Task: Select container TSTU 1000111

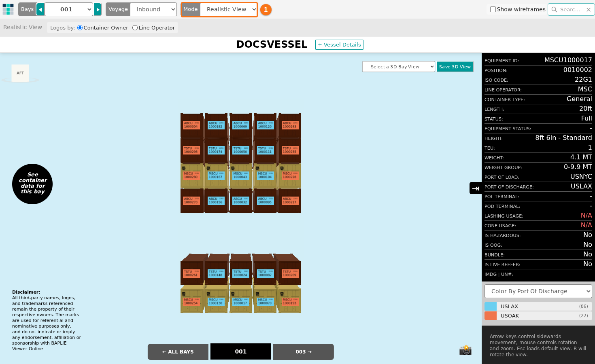Action: [x=265, y=150]
